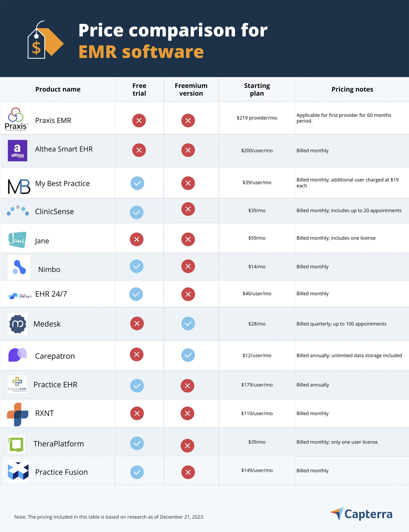Click the $28/mo price
Viewport: 409px width, 532px height.
[257, 324]
